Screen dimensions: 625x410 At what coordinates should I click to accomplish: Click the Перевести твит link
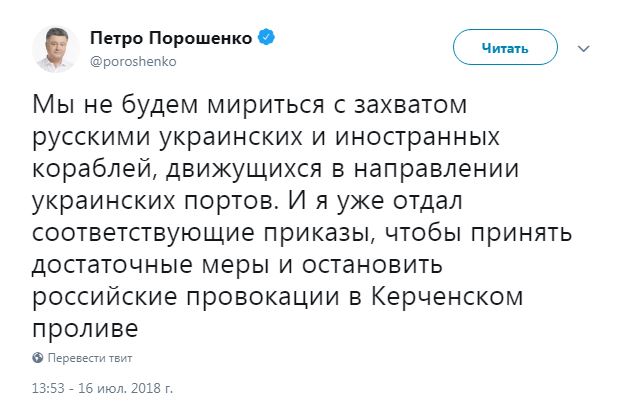coord(88,357)
